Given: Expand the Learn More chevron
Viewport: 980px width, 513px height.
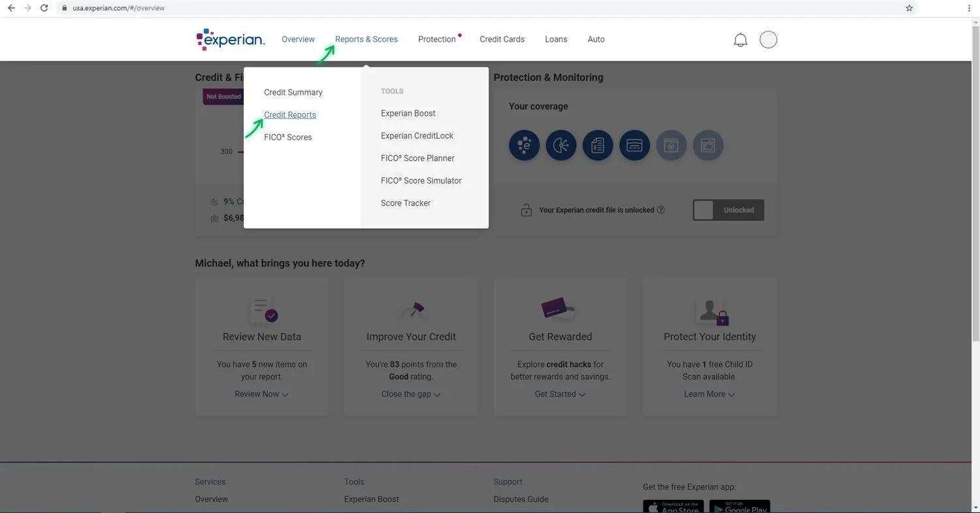Looking at the screenshot, I should [732, 395].
